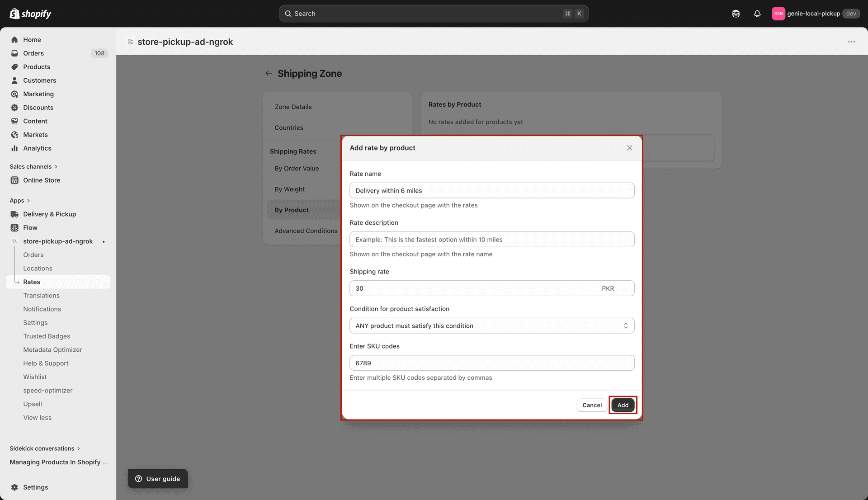Click the back arrow beside Shipping Zone
868x500 pixels.
pyautogui.click(x=269, y=73)
